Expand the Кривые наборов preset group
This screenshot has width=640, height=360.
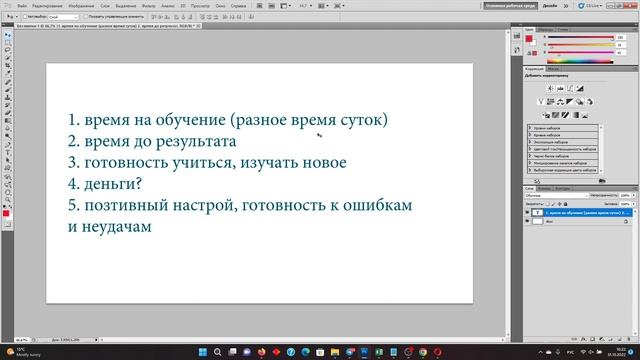pyautogui.click(x=530, y=135)
